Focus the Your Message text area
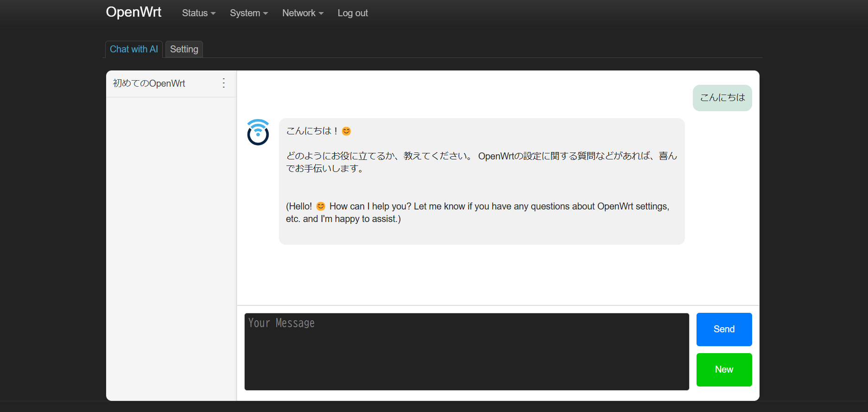The width and height of the screenshot is (868, 412). click(467, 351)
